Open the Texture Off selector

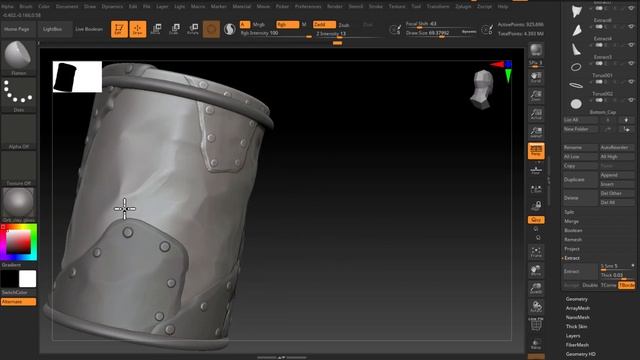coord(18,169)
